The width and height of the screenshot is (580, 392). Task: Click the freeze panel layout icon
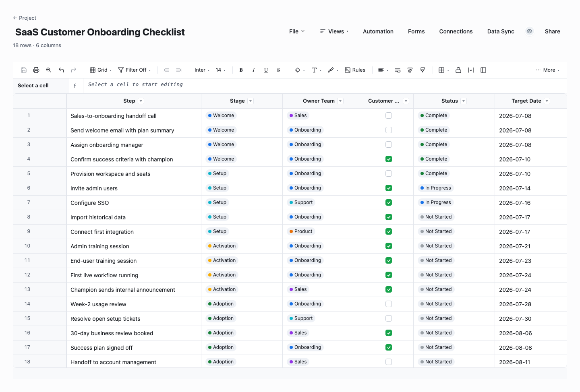click(483, 70)
